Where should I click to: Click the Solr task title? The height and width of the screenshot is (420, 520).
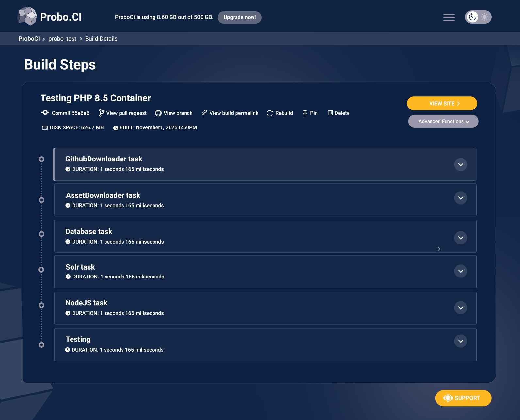coord(80,267)
